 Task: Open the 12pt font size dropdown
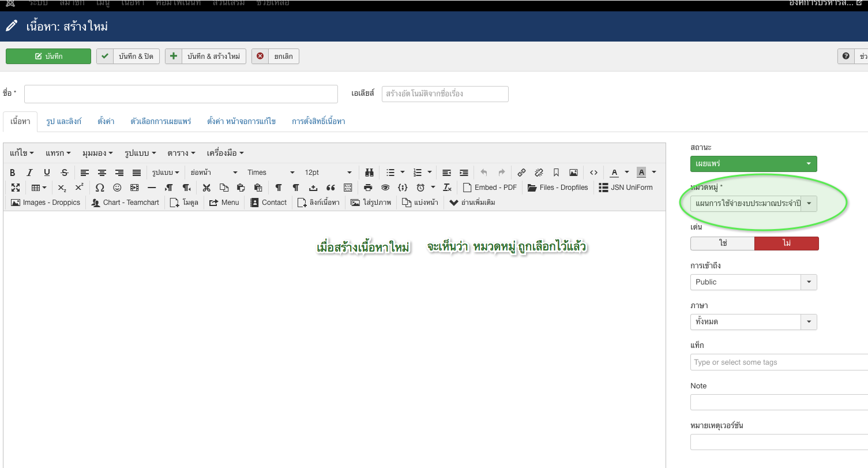pos(328,173)
